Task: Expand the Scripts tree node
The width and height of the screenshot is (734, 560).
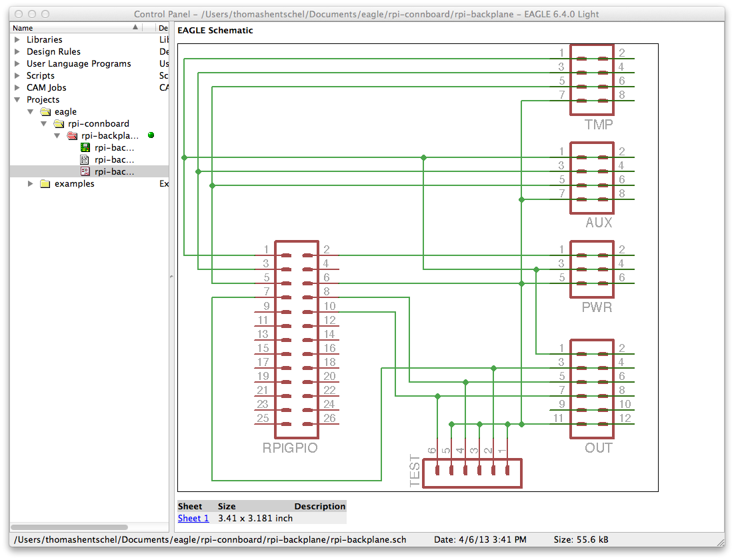Action: (x=17, y=75)
